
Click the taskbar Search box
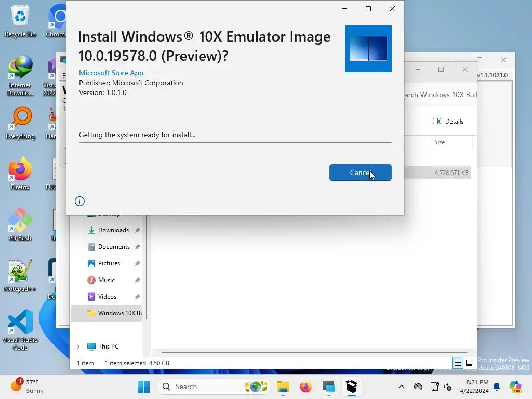pos(213,387)
